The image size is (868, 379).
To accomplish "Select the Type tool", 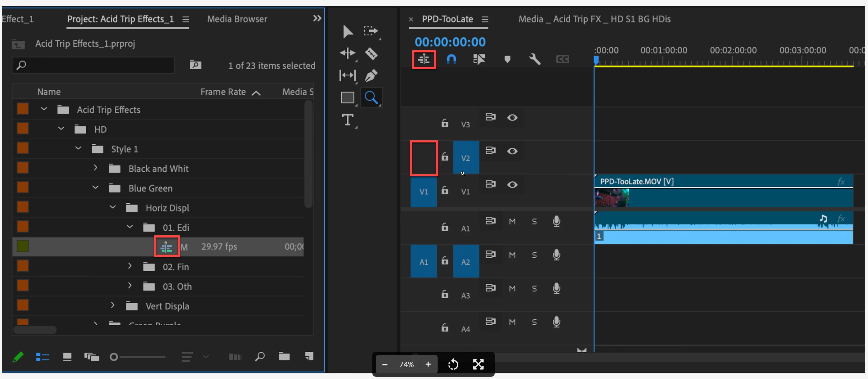I will pyautogui.click(x=348, y=120).
